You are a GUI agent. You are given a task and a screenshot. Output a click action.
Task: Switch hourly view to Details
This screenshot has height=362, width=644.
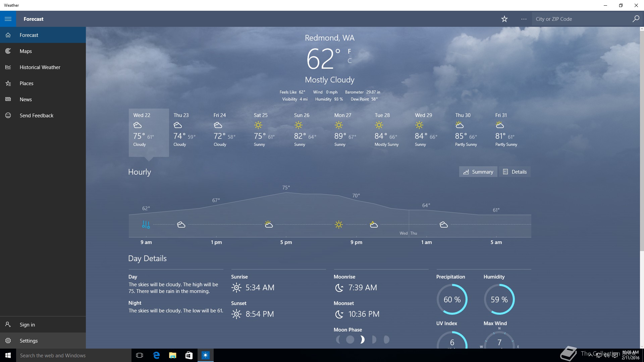click(515, 172)
